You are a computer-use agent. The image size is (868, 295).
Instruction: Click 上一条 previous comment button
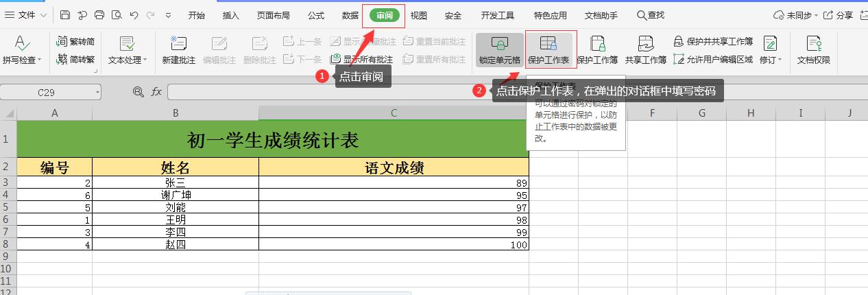coord(302,42)
